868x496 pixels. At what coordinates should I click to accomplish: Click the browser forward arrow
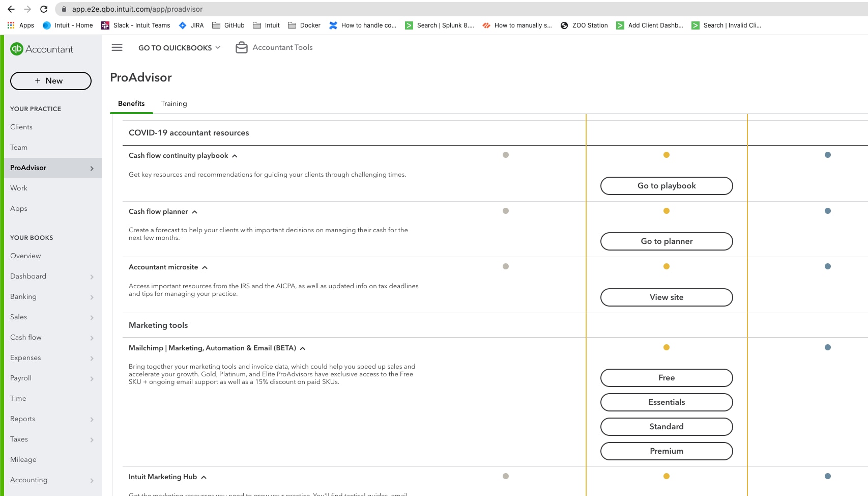(27, 9)
